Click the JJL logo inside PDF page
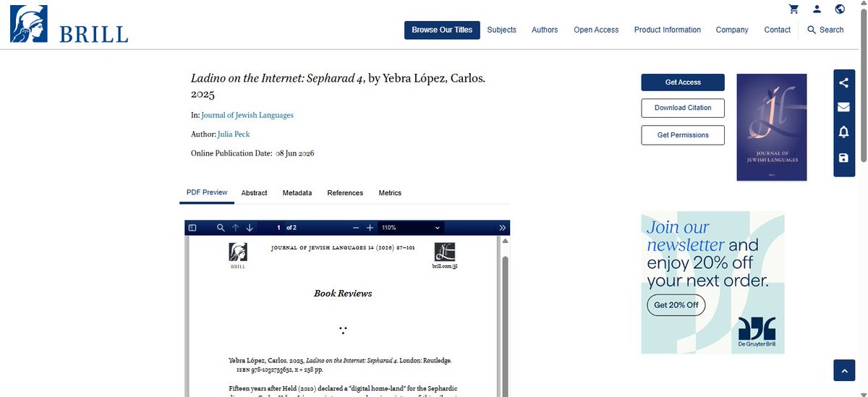 [445, 252]
